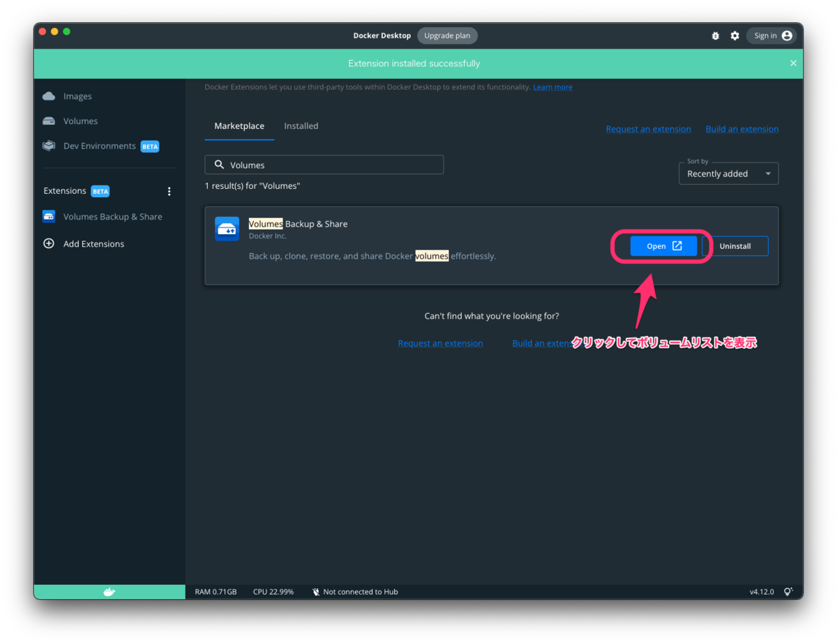
Task: Click the Uninstall button
Action: point(735,246)
